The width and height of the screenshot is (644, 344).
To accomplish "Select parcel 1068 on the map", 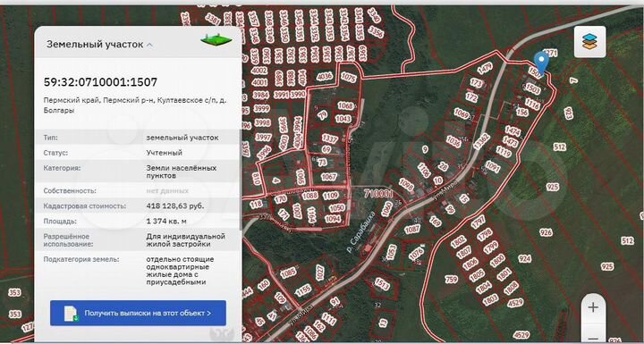I will [x=345, y=106].
